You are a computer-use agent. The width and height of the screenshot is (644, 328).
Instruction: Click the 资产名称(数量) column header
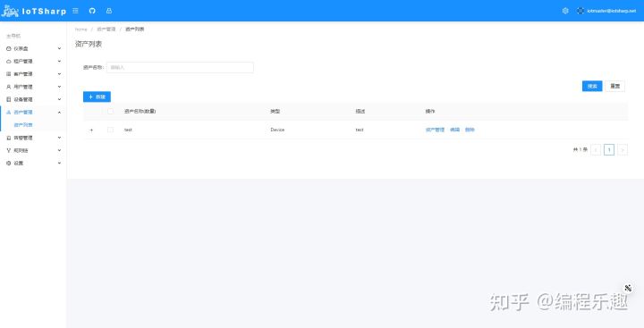[140, 111]
